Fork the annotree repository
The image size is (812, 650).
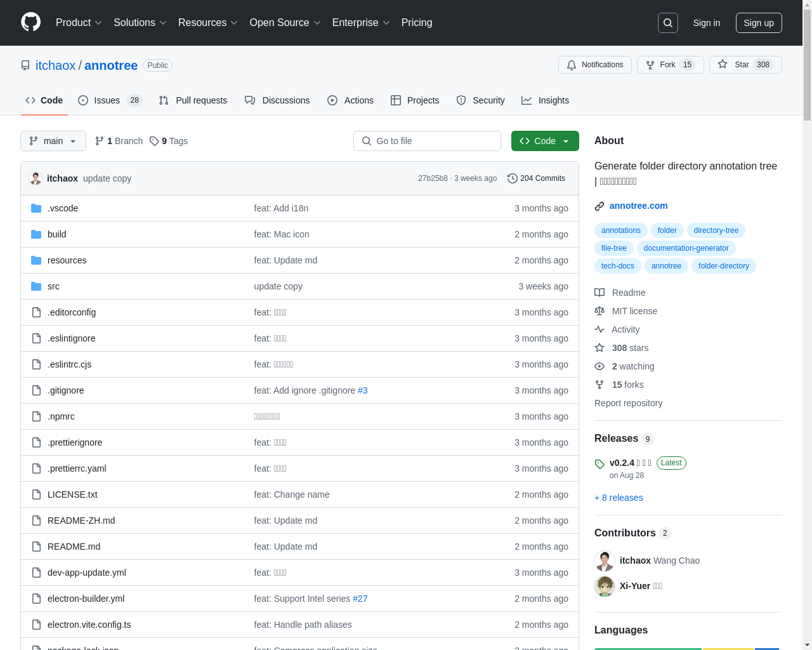671,65
